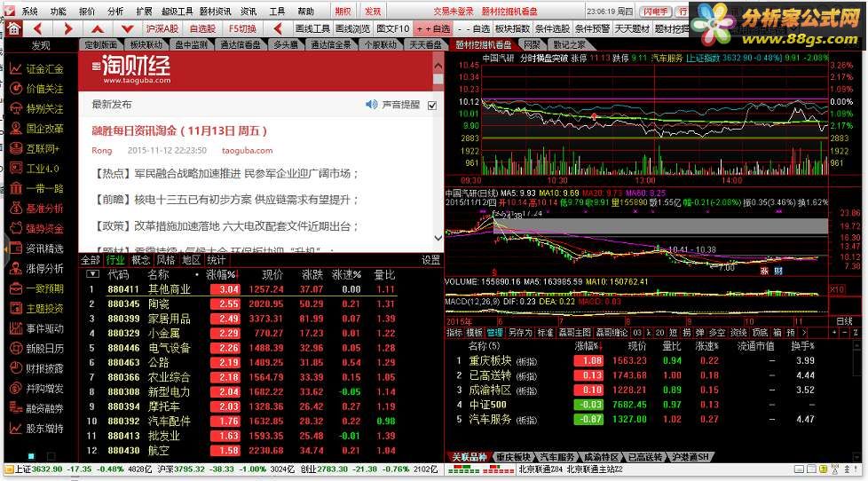Click the 管理 indicator tab
This screenshot has height=481, width=868.
tap(494, 333)
